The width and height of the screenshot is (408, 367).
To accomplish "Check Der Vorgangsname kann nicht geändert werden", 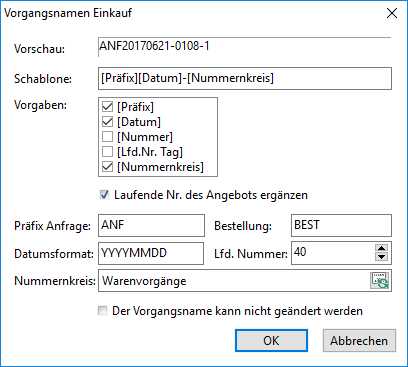I will coord(102,311).
